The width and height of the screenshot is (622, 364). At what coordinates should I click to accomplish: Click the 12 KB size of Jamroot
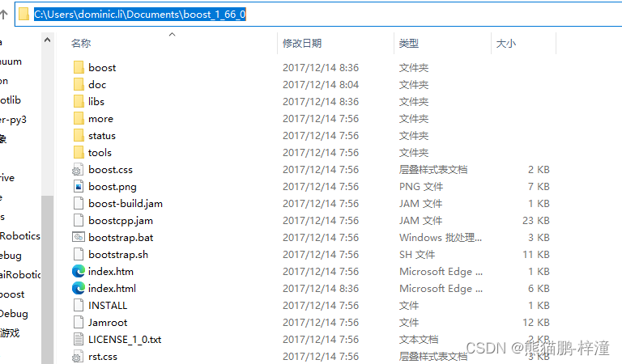tap(536, 323)
